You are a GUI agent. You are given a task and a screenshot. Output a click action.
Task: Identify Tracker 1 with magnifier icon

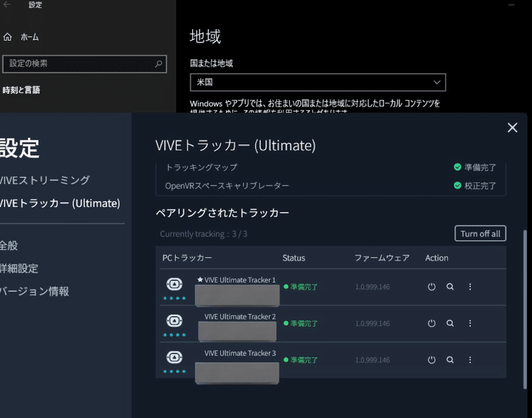pyautogui.click(x=450, y=287)
